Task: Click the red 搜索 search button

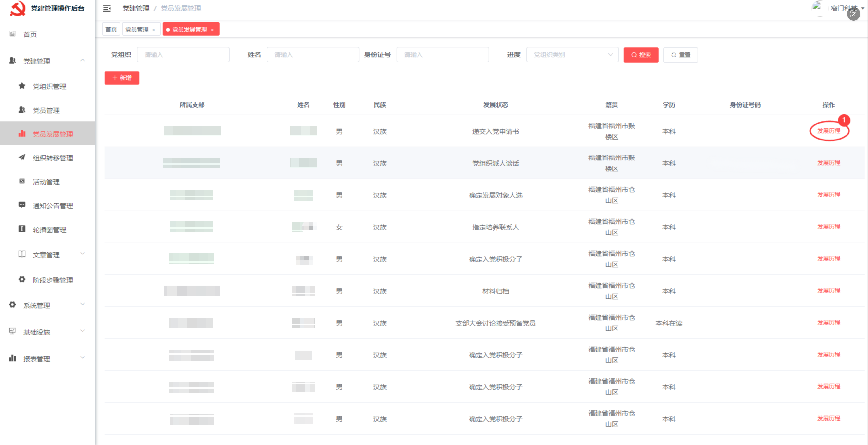Action: 641,55
